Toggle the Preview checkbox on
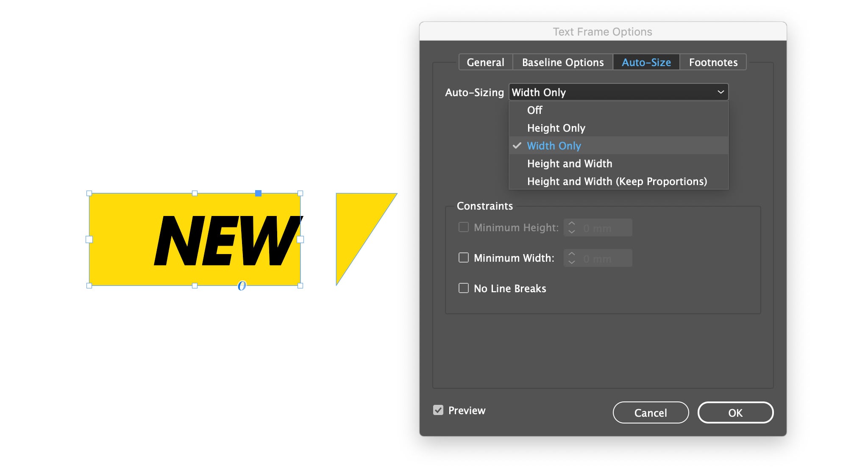 [x=439, y=410]
